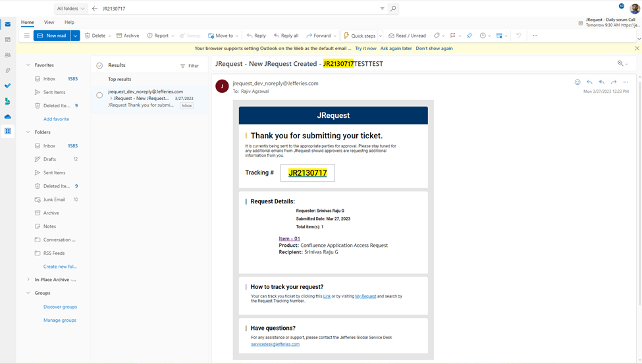The image size is (642, 364).
Task: Collapse the Favorites section
Action: 28,65
